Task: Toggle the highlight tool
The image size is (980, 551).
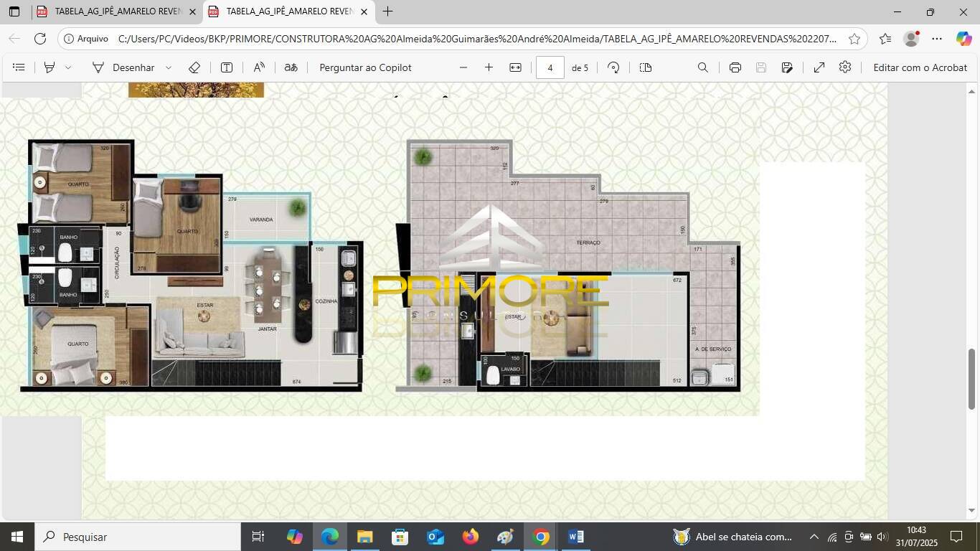Action: click(50, 67)
